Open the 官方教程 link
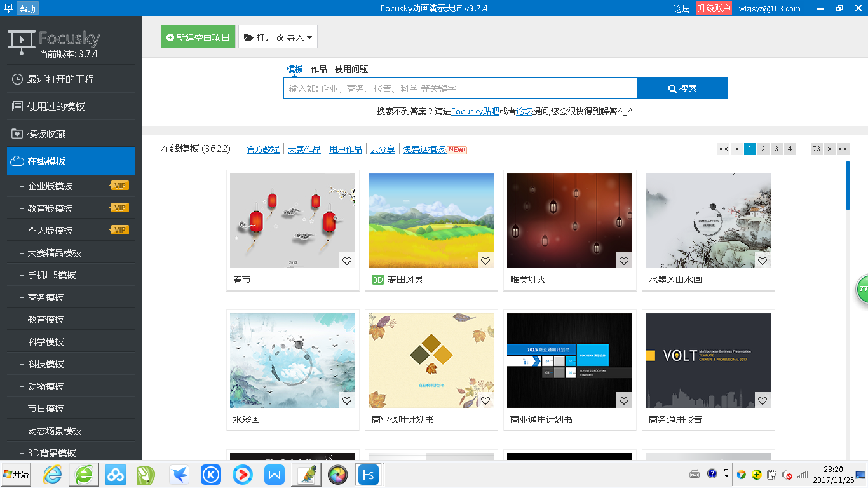The height and width of the screenshot is (488, 868). (263, 149)
